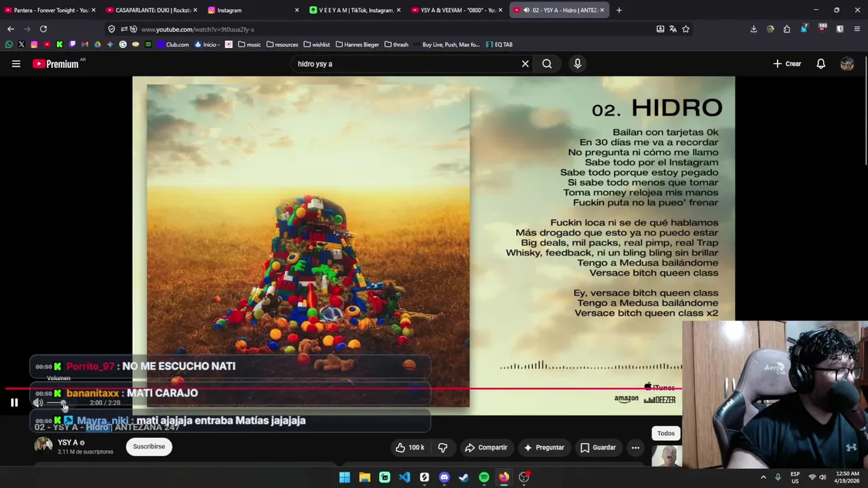
Task: Subscribe with the Suscribirse button
Action: pos(149,447)
